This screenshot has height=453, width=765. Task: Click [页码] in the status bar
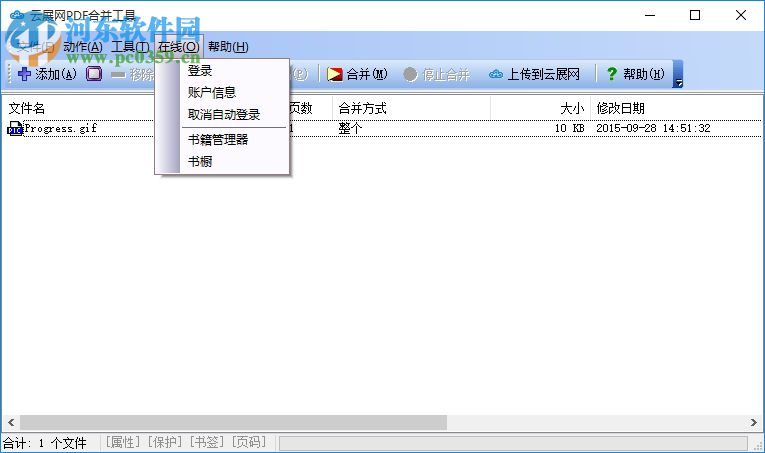(249, 442)
